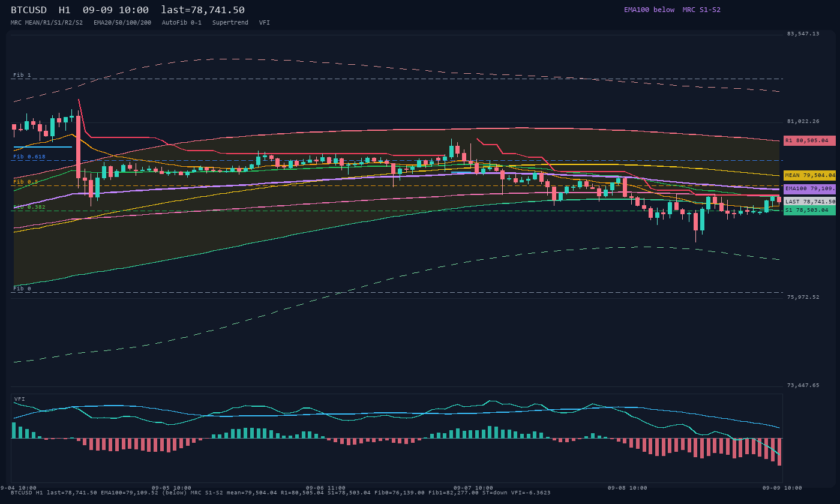This screenshot has height=504, width=840.
Task: Click the AutoFib 0-1 legend entry
Action: pyautogui.click(x=182, y=23)
